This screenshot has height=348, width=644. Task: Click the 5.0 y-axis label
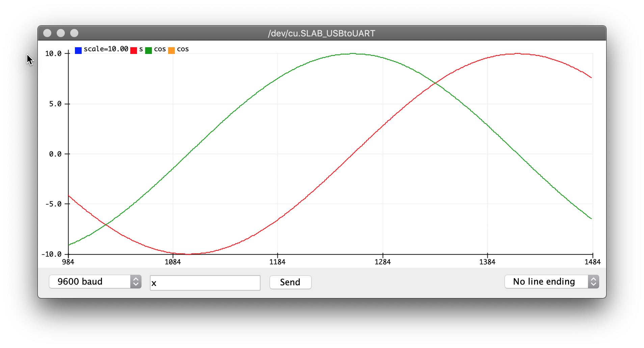55,104
